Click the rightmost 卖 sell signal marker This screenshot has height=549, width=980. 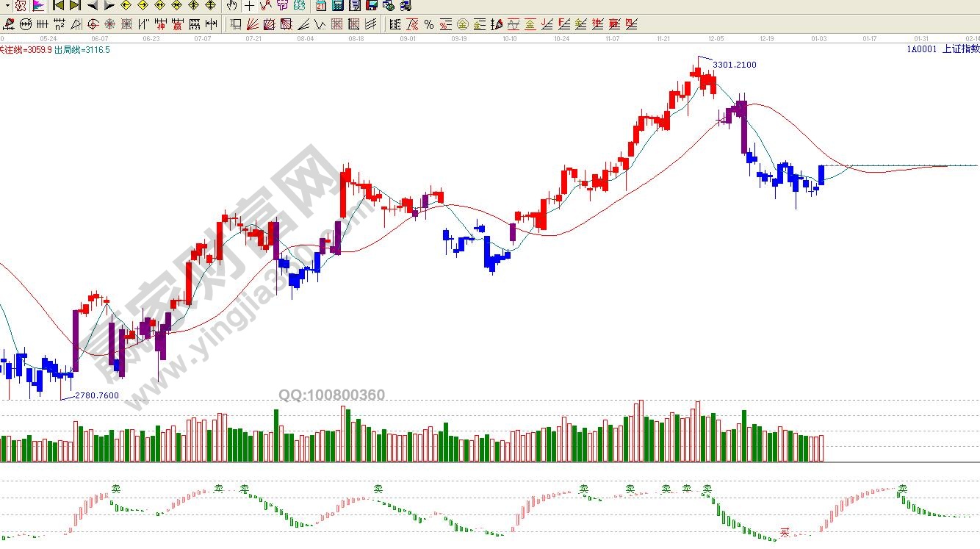point(903,489)
